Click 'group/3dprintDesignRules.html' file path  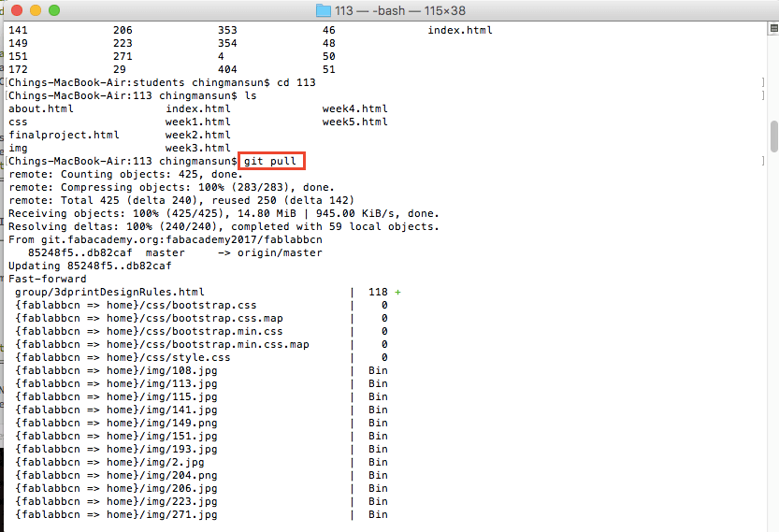tap(109, 292)
